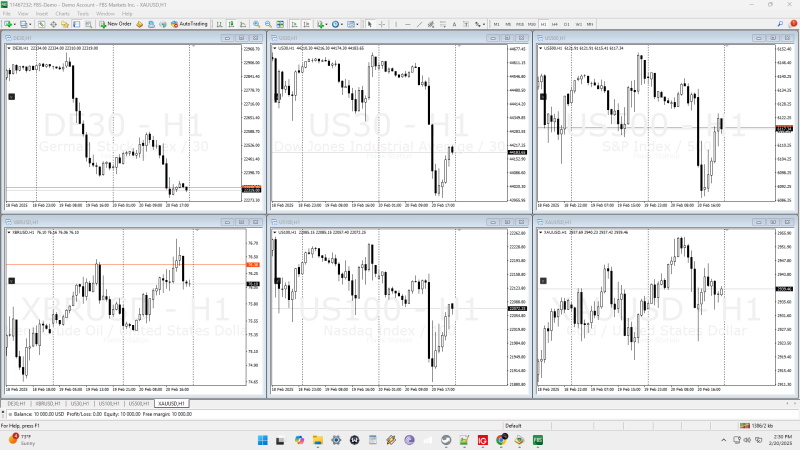The image size is (800, 450).
Task: Select the MN timeframe button
Action: tap(590, 24)
